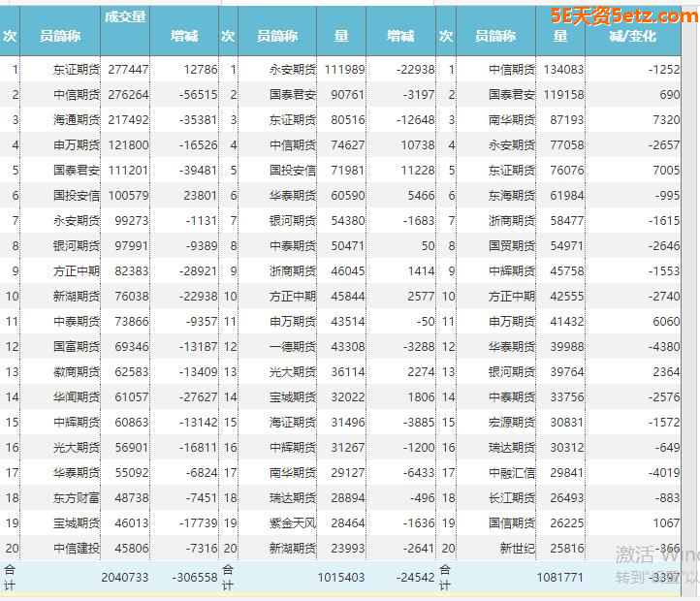Click 国贸期货 name cell

[x=511, y=246]
